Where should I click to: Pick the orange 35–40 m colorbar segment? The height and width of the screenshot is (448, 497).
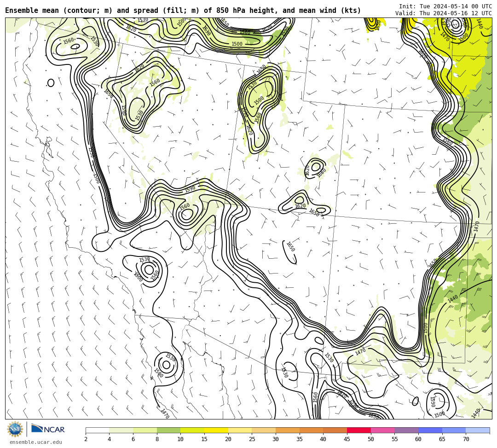point(311,430)
